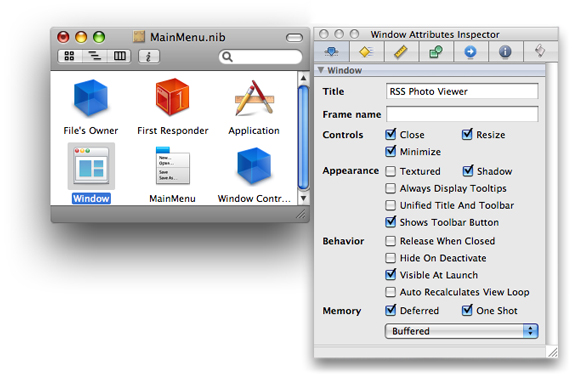Open the Effects inspector tab with diamond icon
Screen dimensions: 572x380
click(366, 52)
